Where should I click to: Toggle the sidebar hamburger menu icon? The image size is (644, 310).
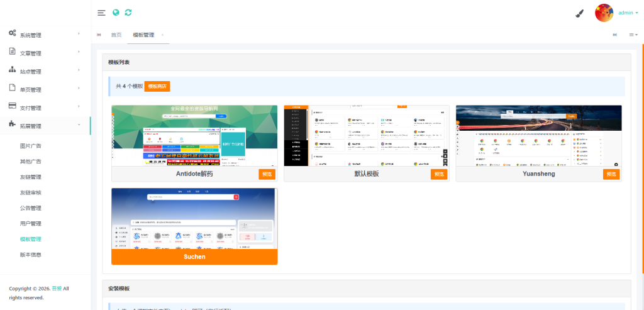click(101, 13)
